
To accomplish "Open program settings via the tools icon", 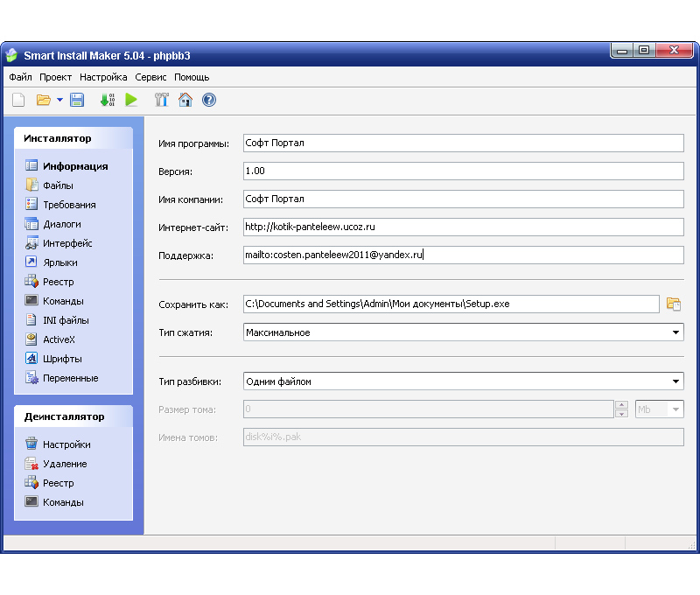I will 162,100.
